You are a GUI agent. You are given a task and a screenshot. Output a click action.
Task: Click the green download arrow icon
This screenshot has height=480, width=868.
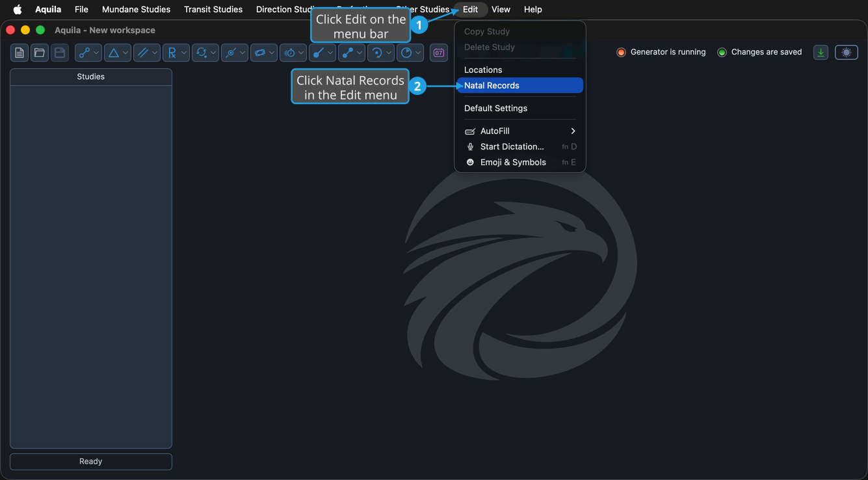pos(821,53)
